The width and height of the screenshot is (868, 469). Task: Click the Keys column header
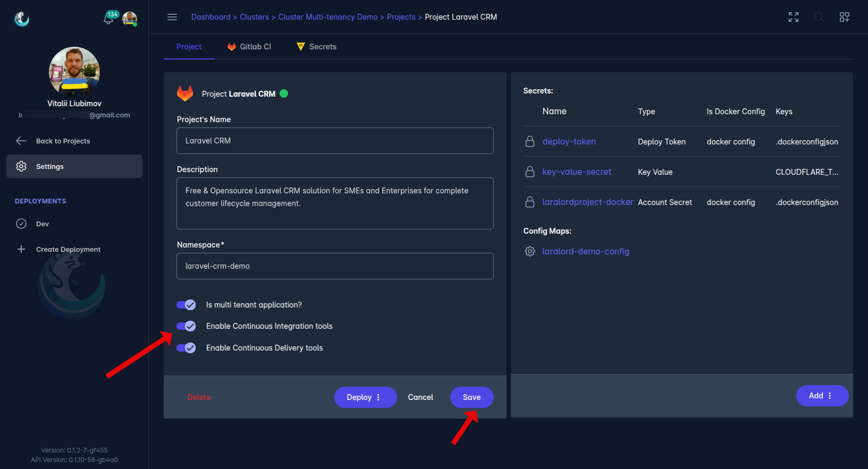coord(784,112)
